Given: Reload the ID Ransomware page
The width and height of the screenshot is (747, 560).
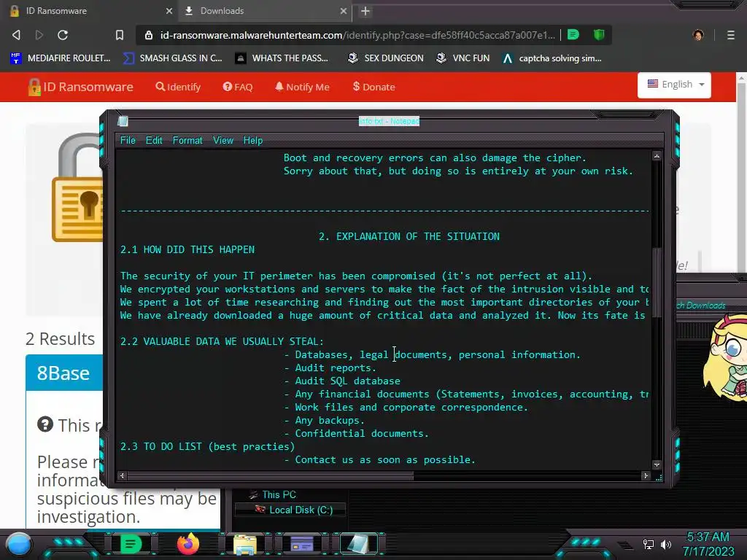Looking at the screenshot, I should pos(63,35).
